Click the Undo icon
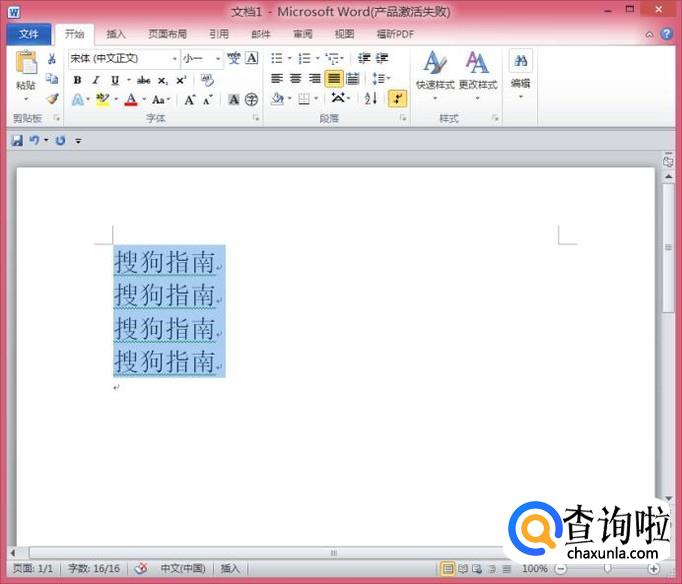The height and width of the screenshot is (584, 682). (x=34, y=140)
